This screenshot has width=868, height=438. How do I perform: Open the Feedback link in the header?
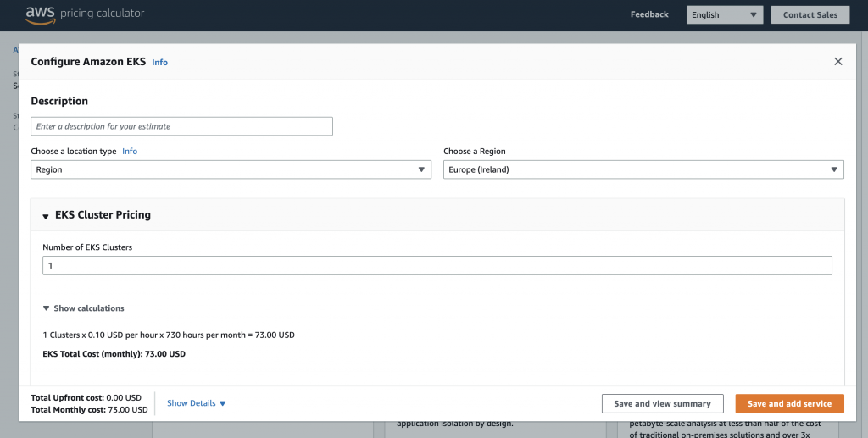click(649, 14)
